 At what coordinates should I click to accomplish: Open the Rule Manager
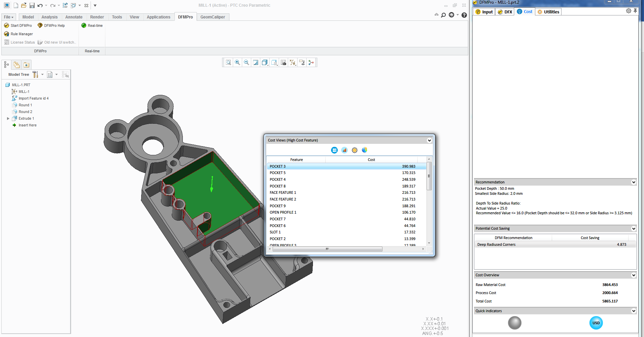[18, 34]
